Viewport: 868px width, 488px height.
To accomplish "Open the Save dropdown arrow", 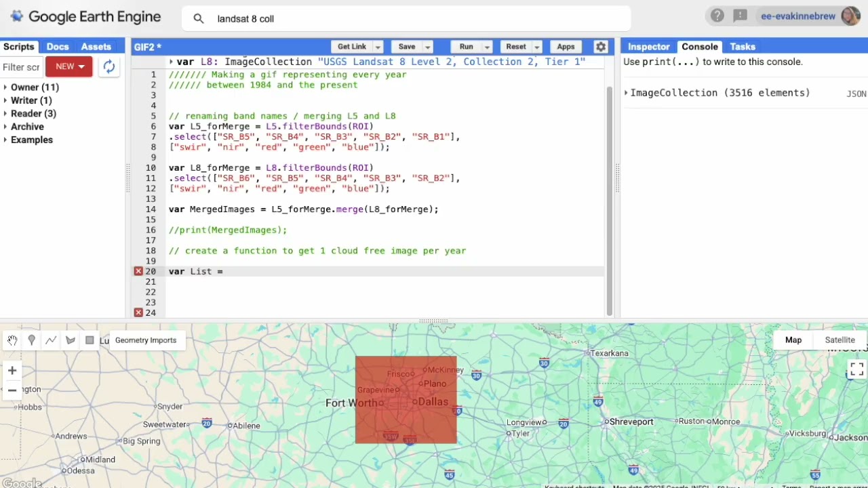I will pos(428,47).
